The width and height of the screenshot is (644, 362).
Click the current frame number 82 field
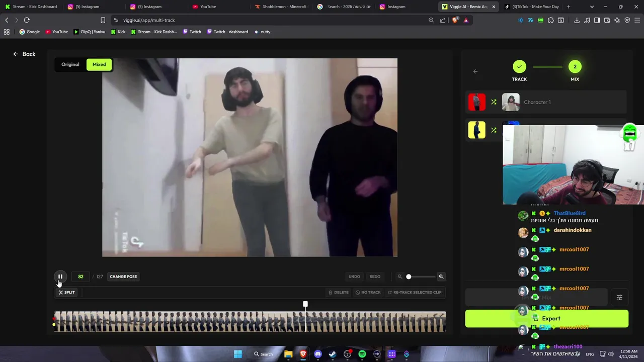[x=80, y=277]
